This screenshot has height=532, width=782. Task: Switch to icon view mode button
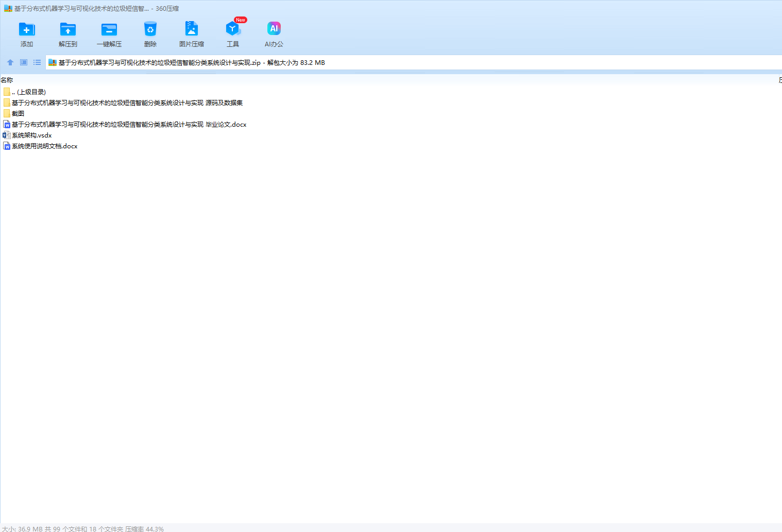pos(24,62)
